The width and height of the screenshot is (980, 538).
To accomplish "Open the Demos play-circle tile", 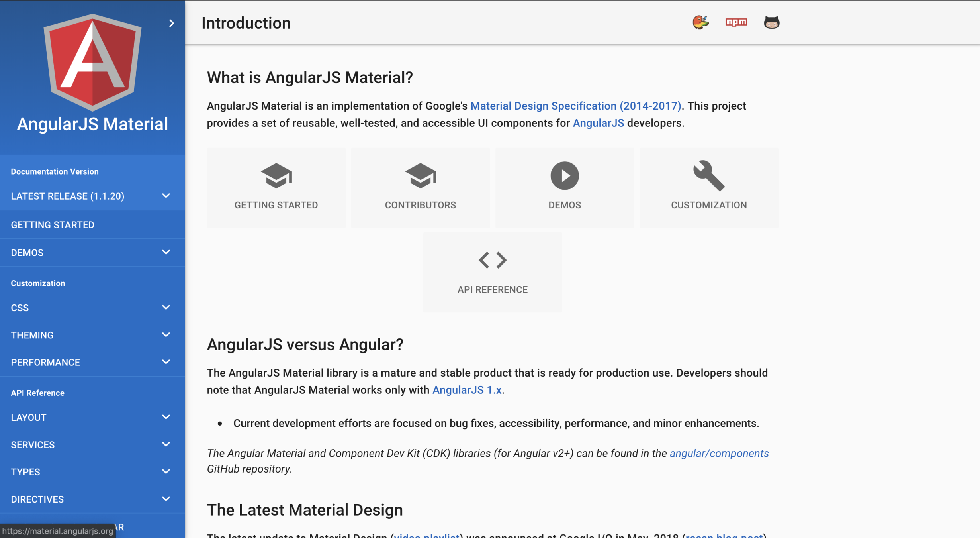I will [x=564, y=188].
